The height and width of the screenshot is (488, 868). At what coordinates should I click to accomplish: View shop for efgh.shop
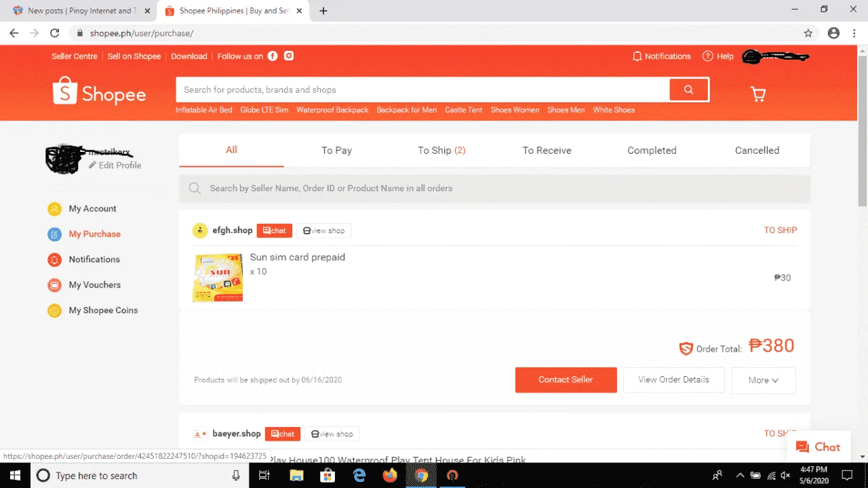(x=323, y=230)
